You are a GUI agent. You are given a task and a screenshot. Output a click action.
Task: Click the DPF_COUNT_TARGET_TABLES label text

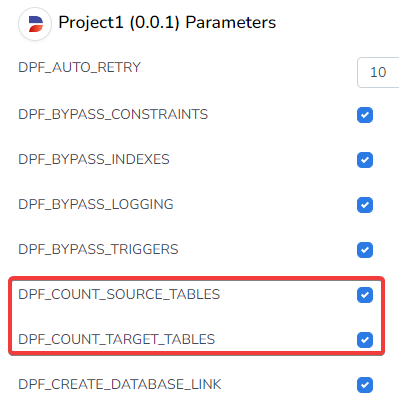click(117, 339)
